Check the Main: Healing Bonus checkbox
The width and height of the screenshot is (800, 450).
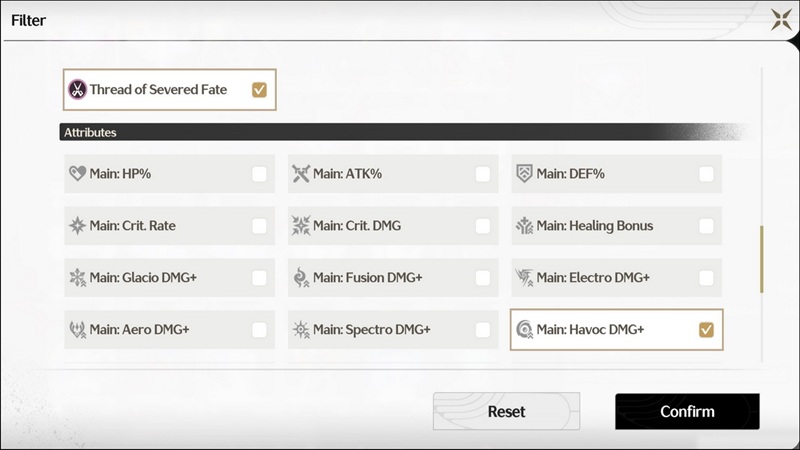pos(706,226)
